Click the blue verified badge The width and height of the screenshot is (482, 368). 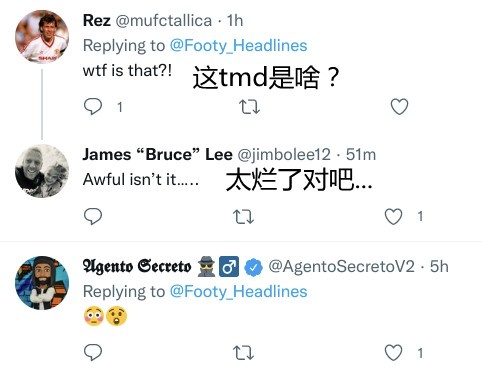[253, 267]
